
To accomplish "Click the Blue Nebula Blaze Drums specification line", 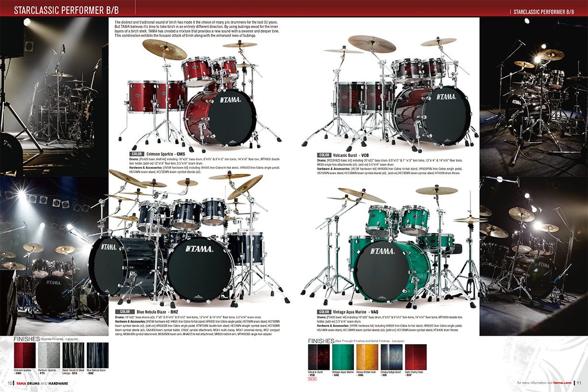I will (x=189, y=317).
